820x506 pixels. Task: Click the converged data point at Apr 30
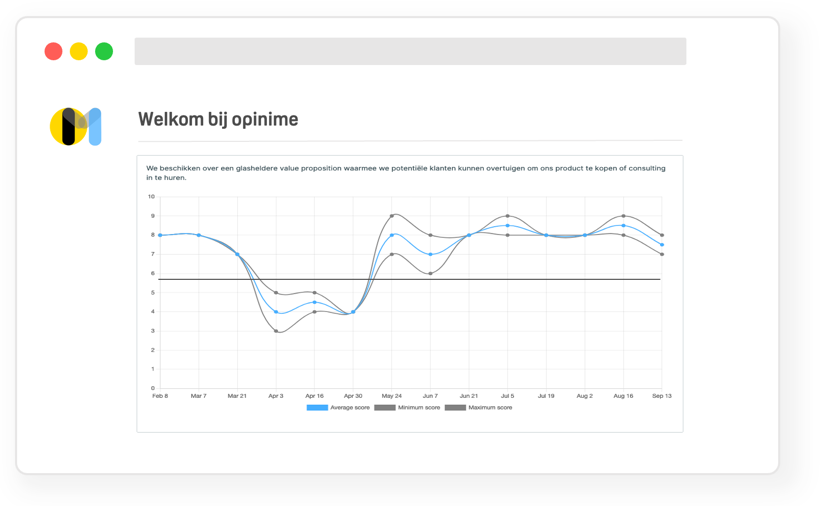coord(353,312)
